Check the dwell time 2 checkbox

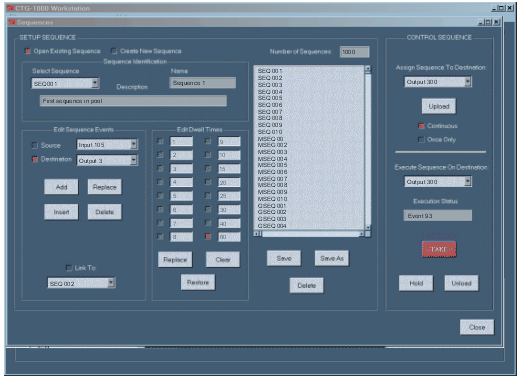(x=160, y=155)
